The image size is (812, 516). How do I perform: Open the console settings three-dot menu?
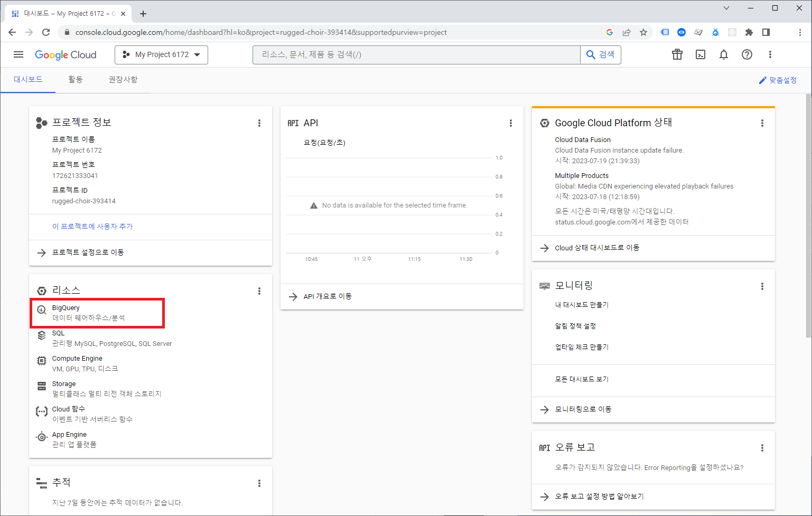click(770, 54)
